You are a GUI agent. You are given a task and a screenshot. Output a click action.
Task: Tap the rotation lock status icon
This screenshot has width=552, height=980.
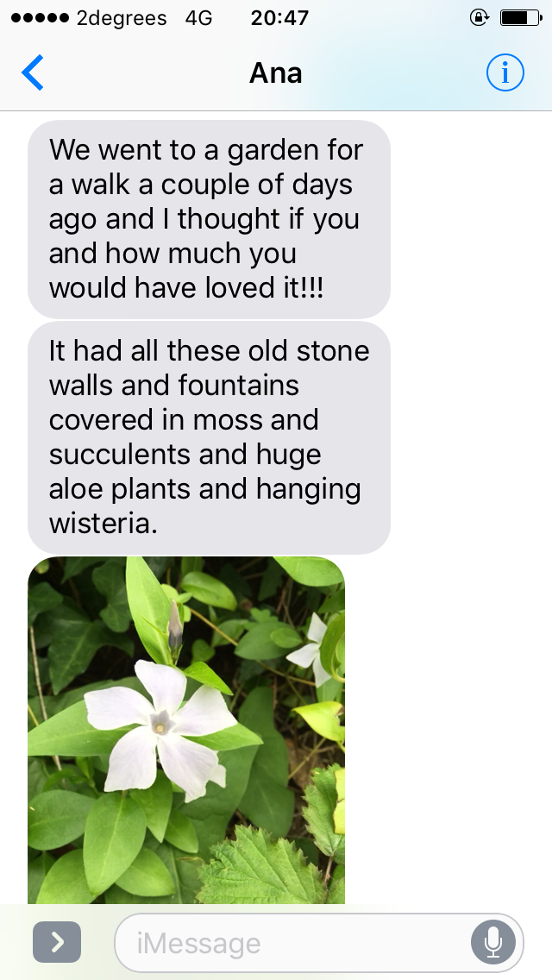pyautogui.click(x=479, y=18)
